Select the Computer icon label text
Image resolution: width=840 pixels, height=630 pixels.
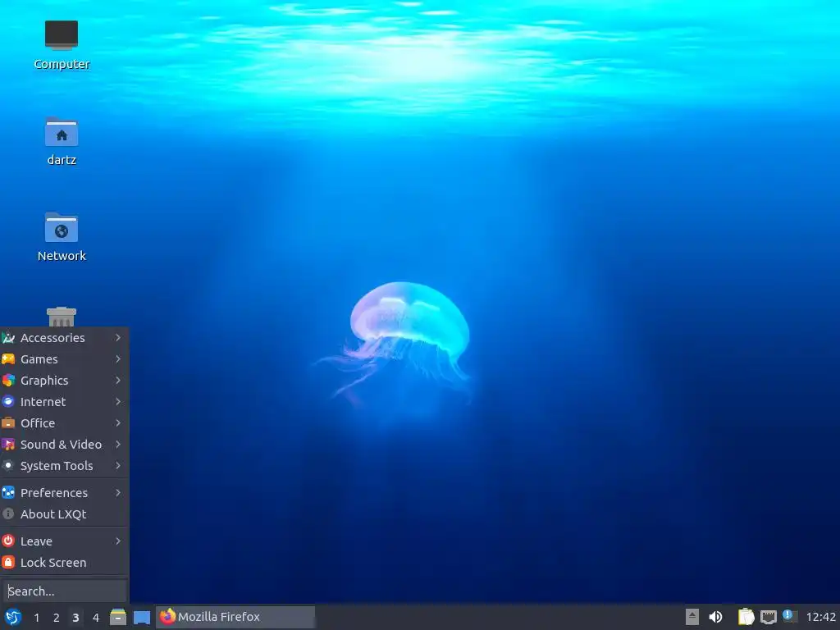click(62, 64)
